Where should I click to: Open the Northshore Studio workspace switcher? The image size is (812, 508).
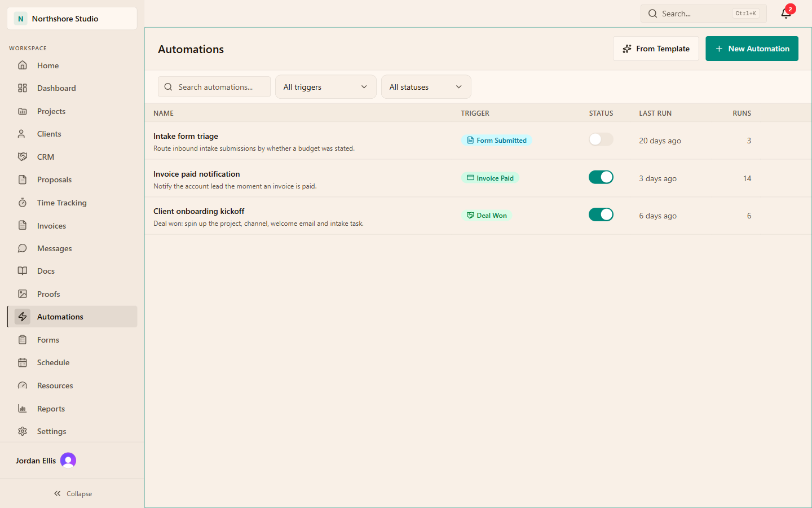point(72,19)
